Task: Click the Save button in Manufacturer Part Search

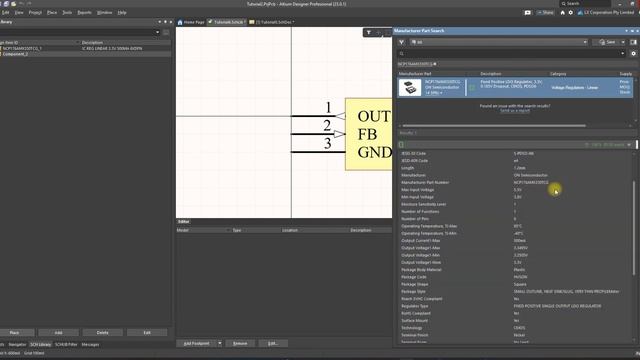Action: click(x=606, y=42)
